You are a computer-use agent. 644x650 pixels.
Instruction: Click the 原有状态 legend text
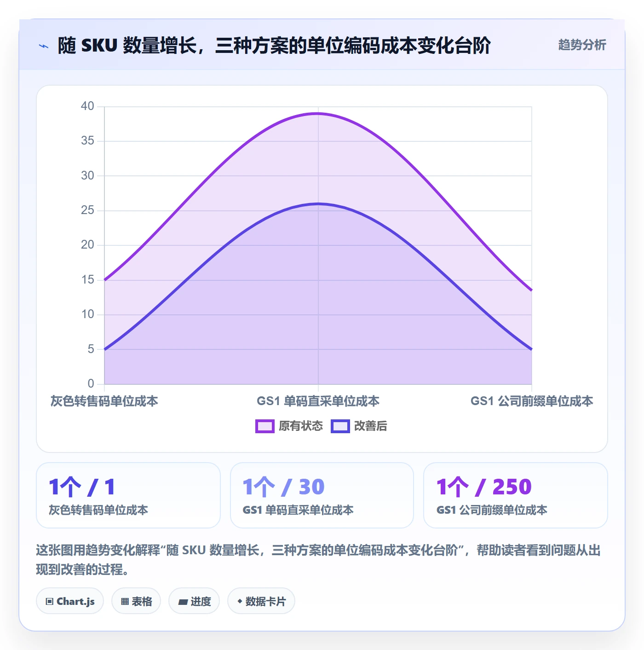301,426
